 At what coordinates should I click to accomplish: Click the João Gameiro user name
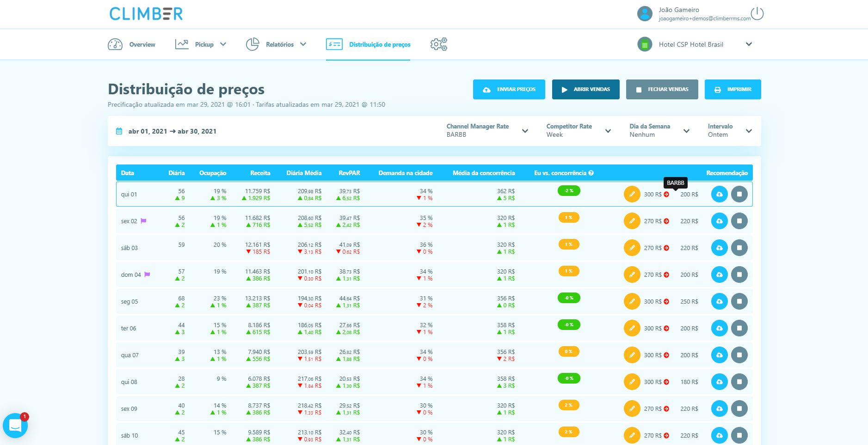click(679, 10)
